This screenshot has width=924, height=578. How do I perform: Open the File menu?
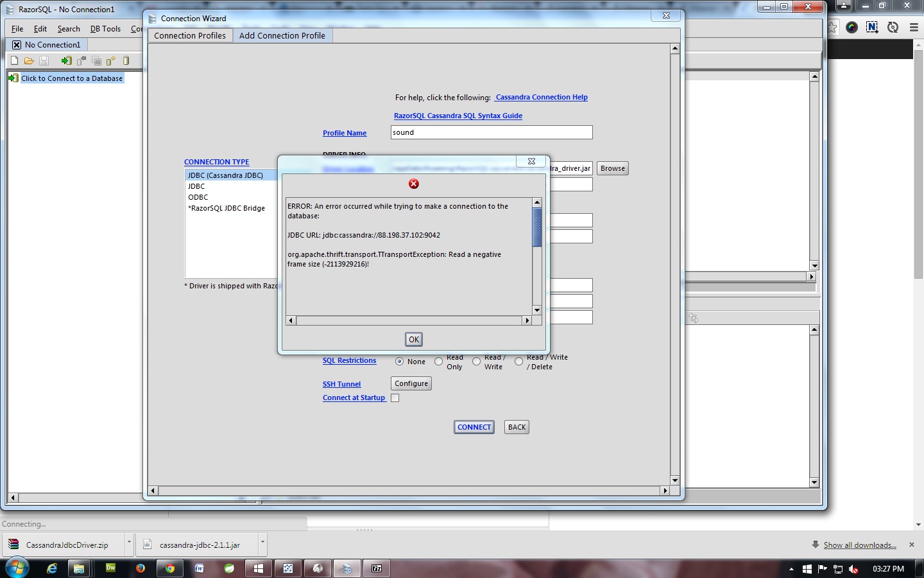[x=17, y=29]
